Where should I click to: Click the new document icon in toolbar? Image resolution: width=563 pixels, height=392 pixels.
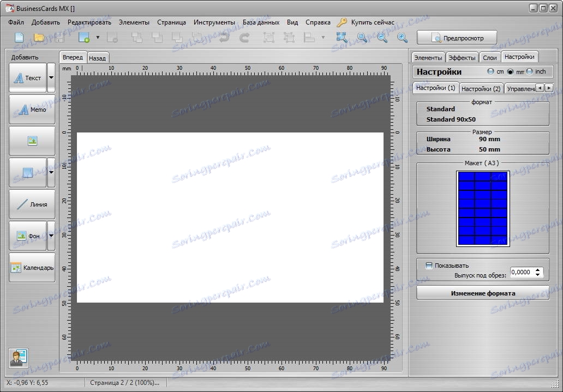(x=19, y=38)
